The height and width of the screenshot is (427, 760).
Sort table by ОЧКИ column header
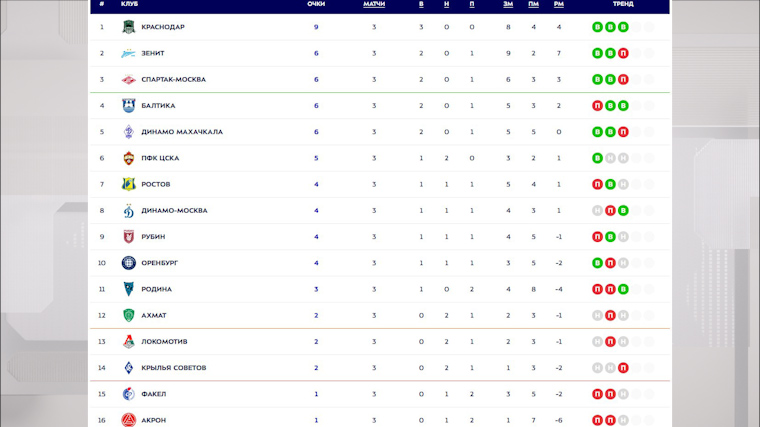pyautogui.click(x=316, y=4)
